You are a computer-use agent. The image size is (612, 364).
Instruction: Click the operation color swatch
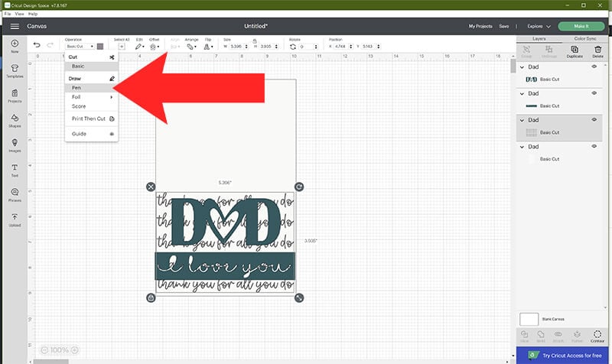pyautogui.click(x=100, y=47)
